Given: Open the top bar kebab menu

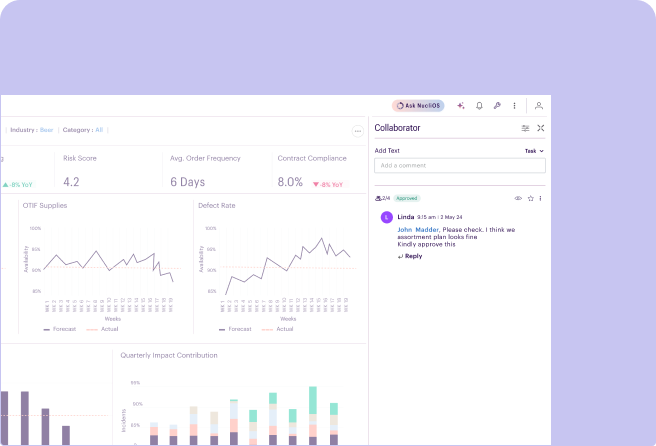Looking at the screenshot, I should coord(514,106).
